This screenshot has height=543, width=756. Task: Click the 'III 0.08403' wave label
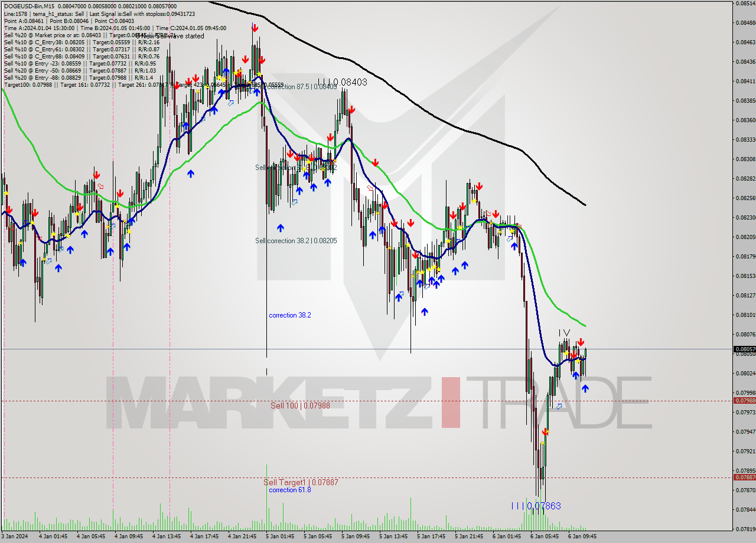pyautogui.click(x=343, y=83)
